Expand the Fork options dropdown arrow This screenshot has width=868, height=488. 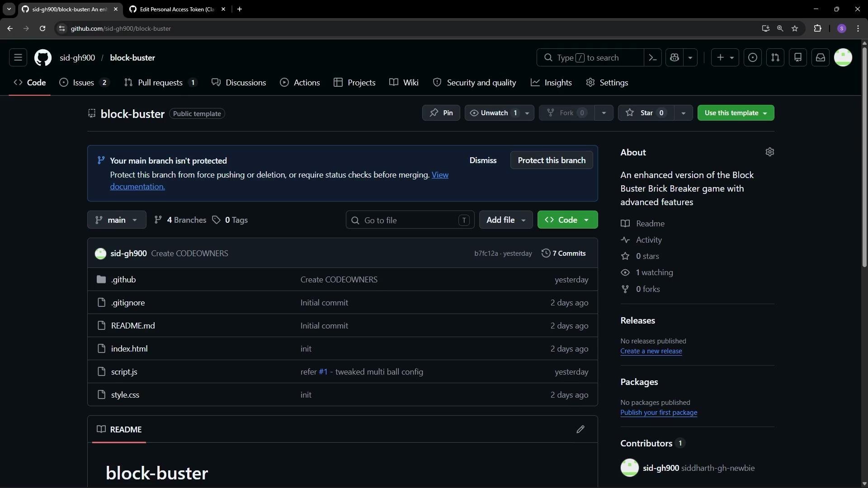pyautogui.click(x=604, y=113)
